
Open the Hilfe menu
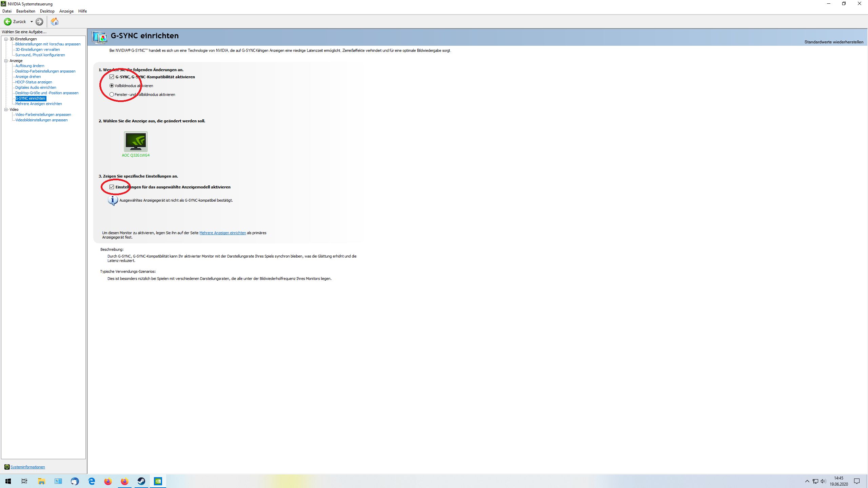tap(82, 11)
